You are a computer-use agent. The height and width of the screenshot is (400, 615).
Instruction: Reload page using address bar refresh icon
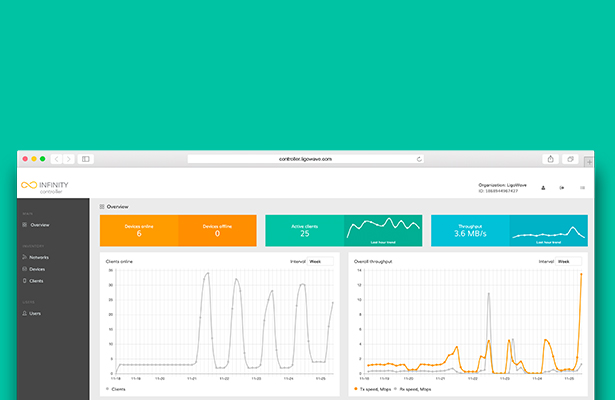[419, 159]
